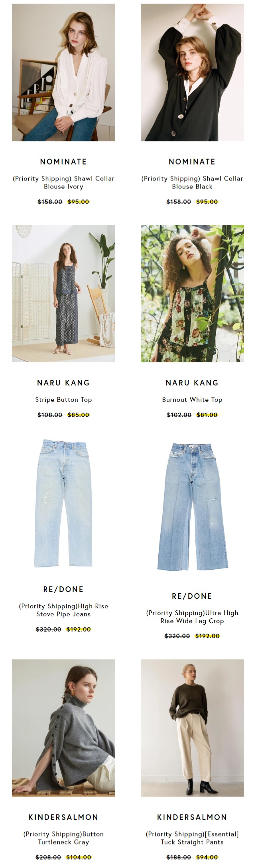View the Stripe Button Top product image
The height and width of the screenshot is (868, 254).
click(63, 294)
